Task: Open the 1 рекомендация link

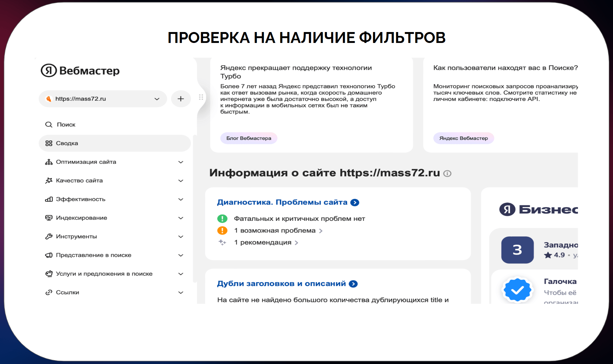Action: tap(266, 243)
